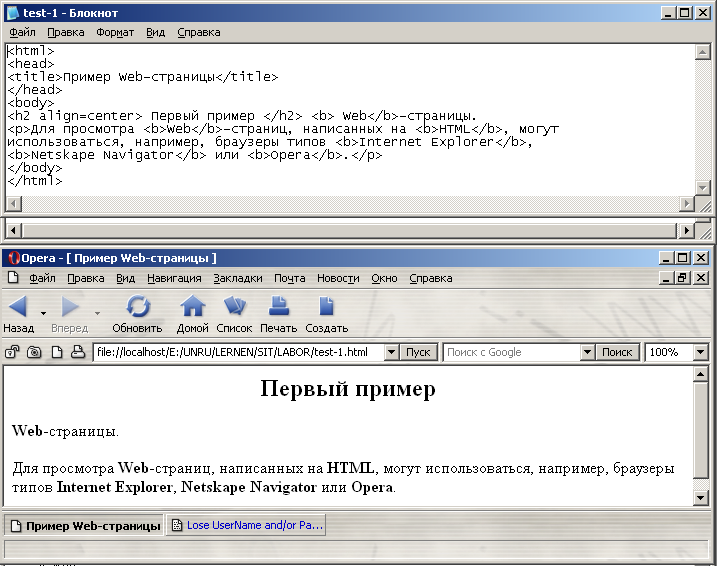
Task: Open Opera's Файл menu
Action: [x=43, y=278]
